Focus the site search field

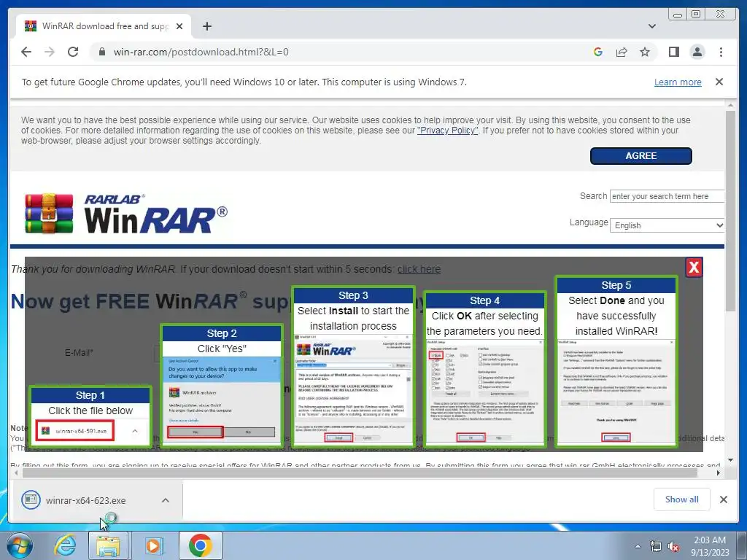pos(667,196)
